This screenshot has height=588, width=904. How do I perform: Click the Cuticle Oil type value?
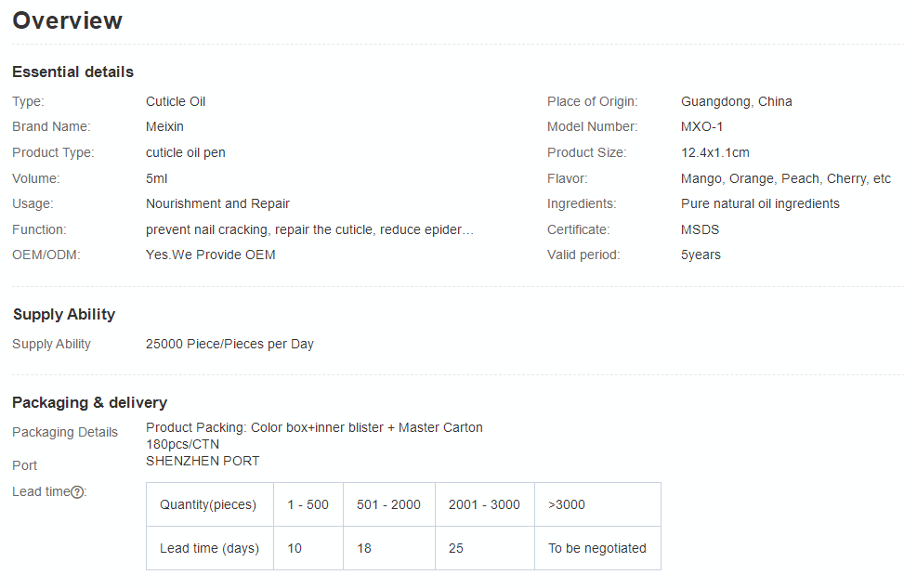click(176, 102)
